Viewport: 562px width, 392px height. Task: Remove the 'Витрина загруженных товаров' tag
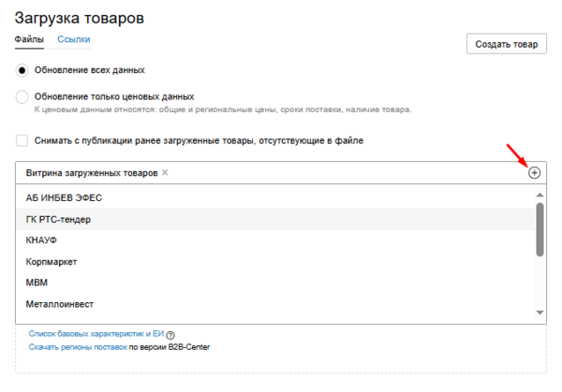pos(165,172)
